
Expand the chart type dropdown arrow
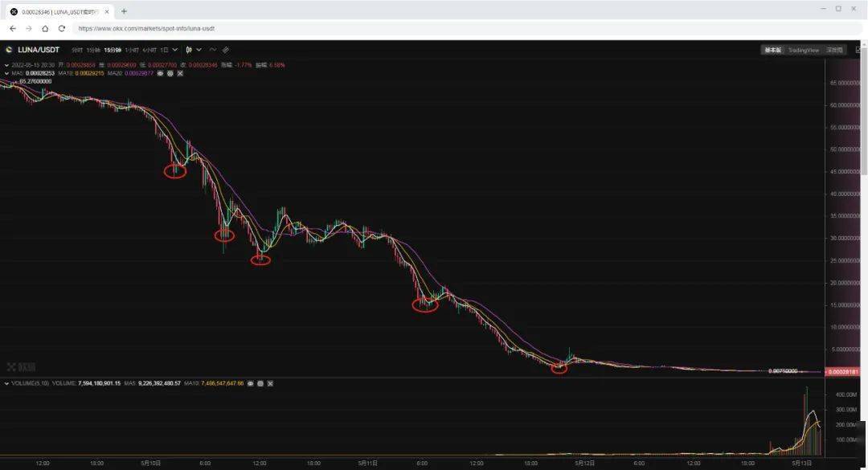(x=198, y=50)
